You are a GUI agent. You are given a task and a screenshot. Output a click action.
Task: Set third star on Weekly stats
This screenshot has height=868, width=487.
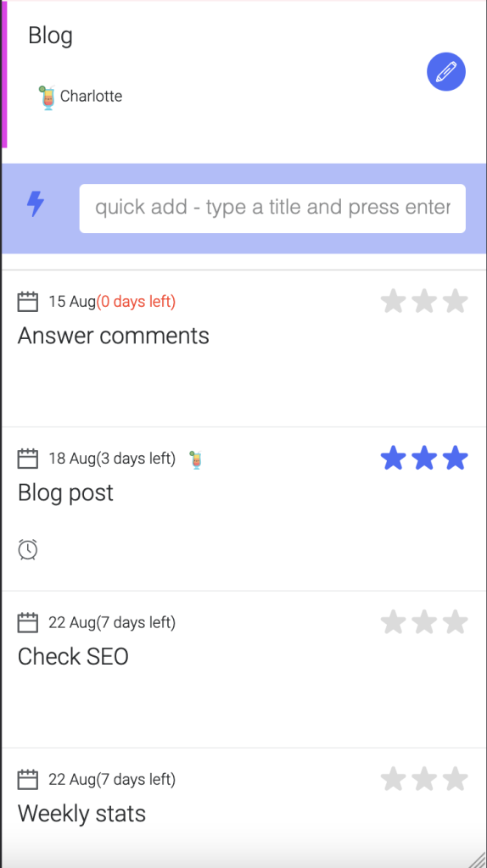tap(456, 779)
